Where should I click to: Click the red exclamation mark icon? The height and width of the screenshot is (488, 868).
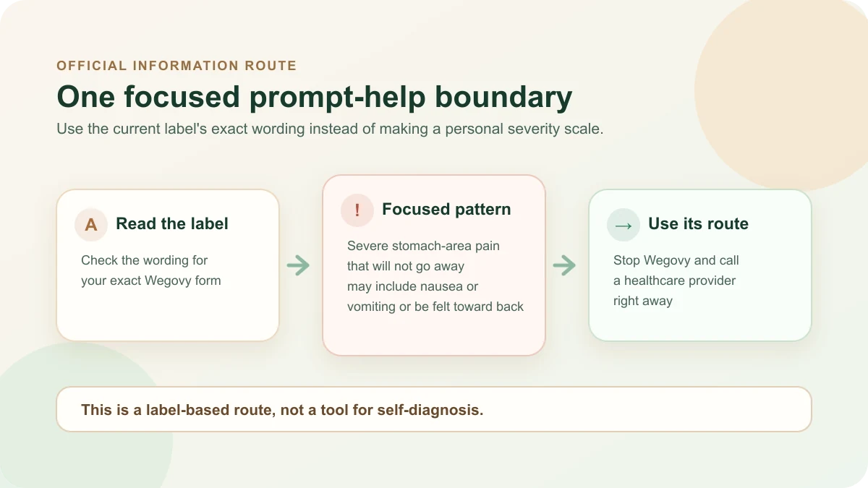pyautogui.click(x=357, y=210)
